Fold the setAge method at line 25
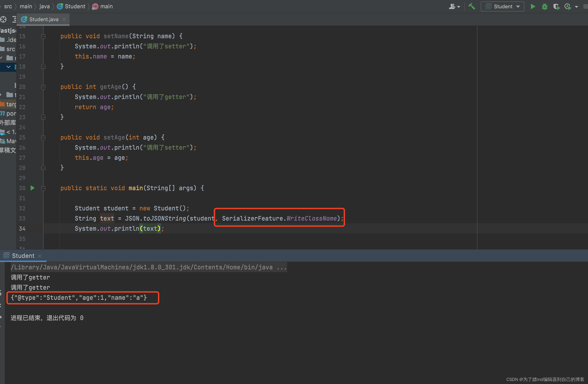 43,138
